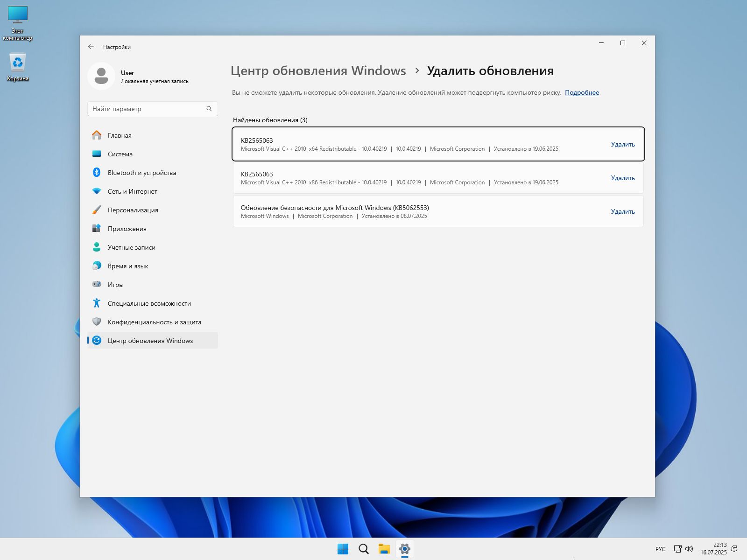
Task: Select Сеть и Интернет in sidebar
Action: [x=153, y=191]
